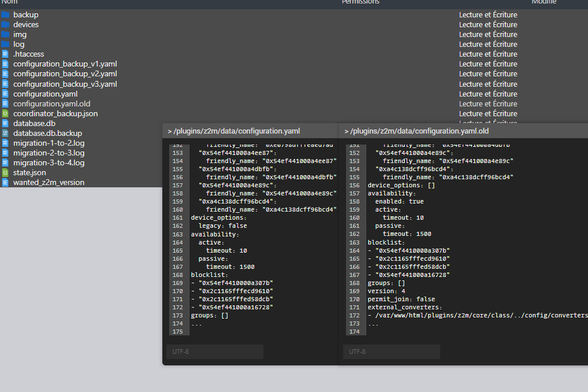This screenshot has width=588, height=392.
Task: Select configuration_backup_v3.yaml in file list
Action: click(x=65, y=84)
